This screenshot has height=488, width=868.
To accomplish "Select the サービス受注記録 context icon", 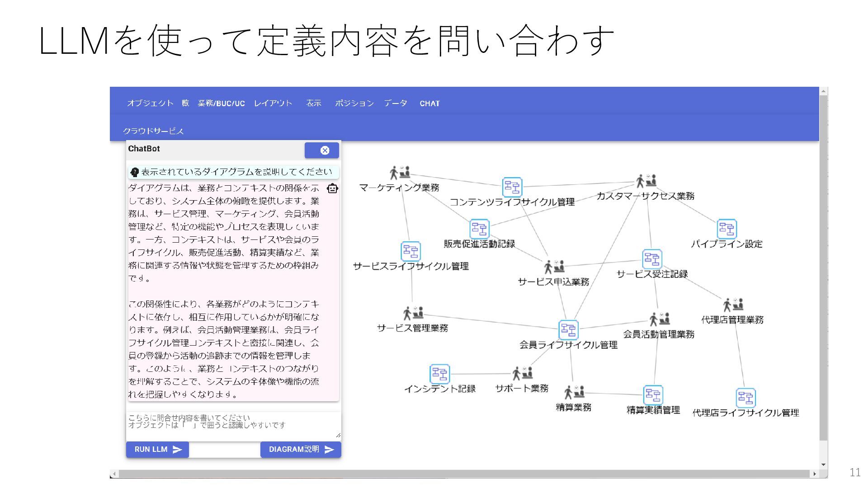I will coord(652,259).
